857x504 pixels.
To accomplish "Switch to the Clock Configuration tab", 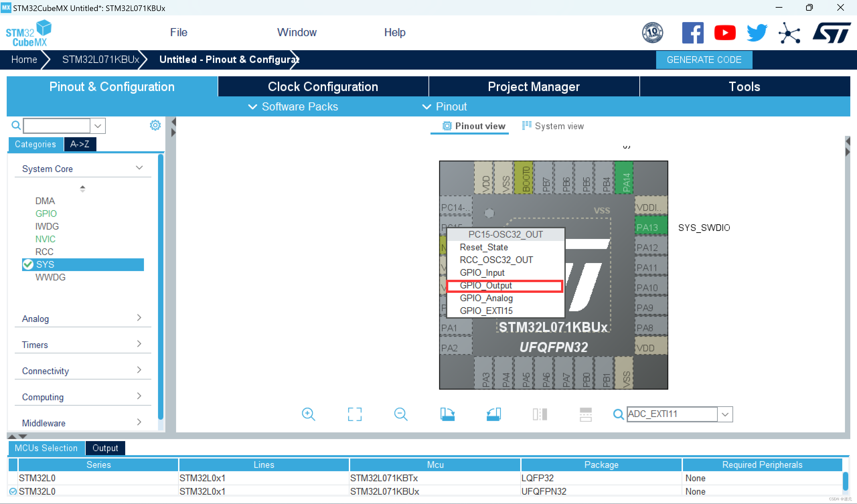I will pyautogui.click(x=323, y=86).
